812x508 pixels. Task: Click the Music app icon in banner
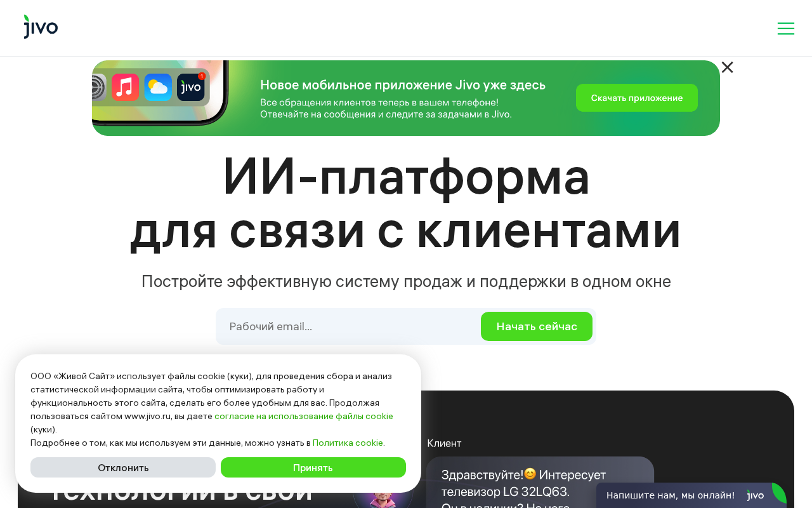(x=126, y=87)
